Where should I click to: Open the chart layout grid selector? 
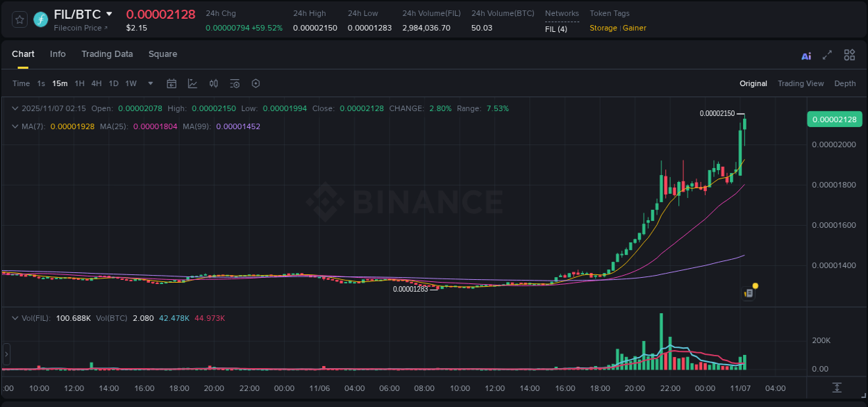pos(849,55)
